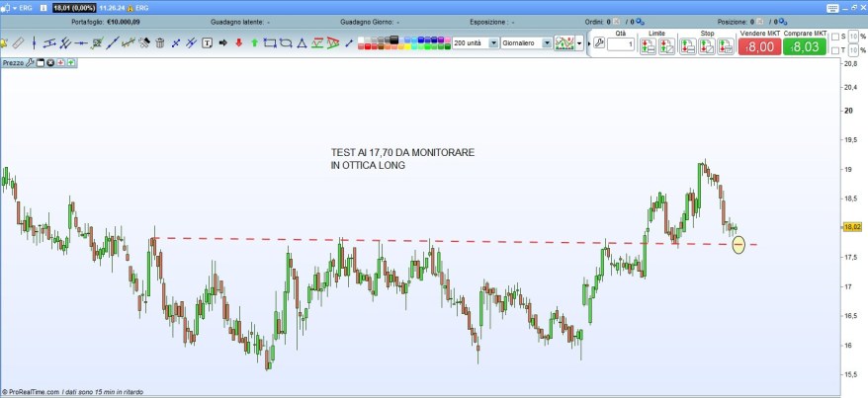Click the Prezzo panel label
This screenshot has height=398, width=868.
(13, 63)
